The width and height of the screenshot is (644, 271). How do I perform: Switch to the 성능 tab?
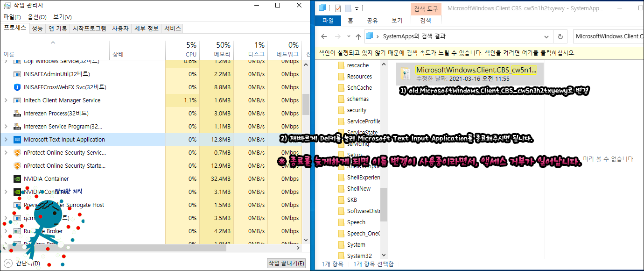tap(37, 29)
